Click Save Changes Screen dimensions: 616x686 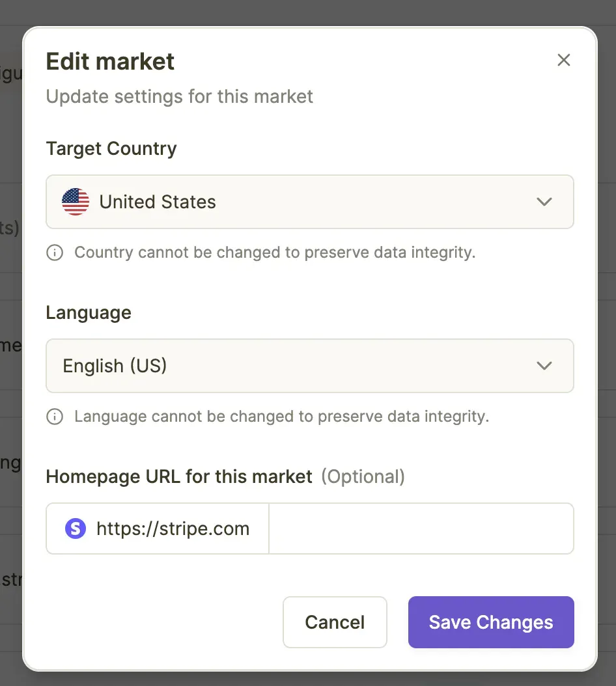click(x=491, y=622)
